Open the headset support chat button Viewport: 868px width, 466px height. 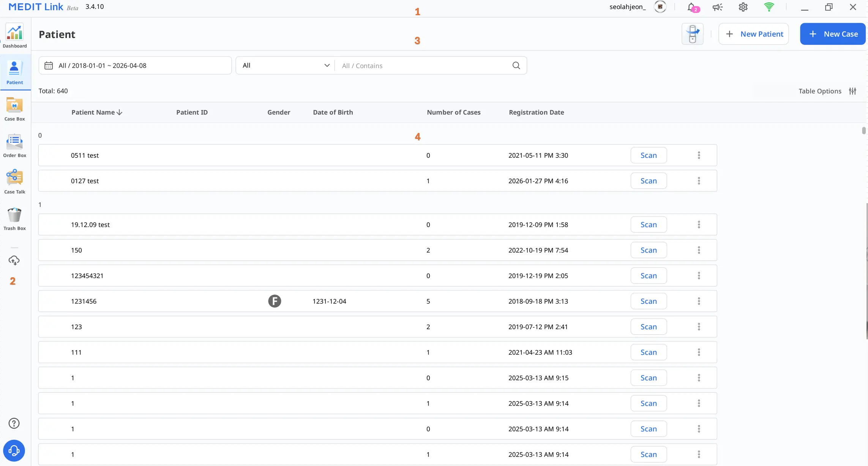point(14,451)
